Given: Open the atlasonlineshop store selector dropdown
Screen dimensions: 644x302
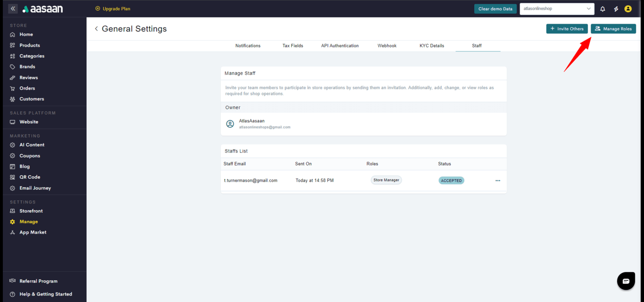Looking at the screenshot, I should pyautogui.click(x=557, y=9).
